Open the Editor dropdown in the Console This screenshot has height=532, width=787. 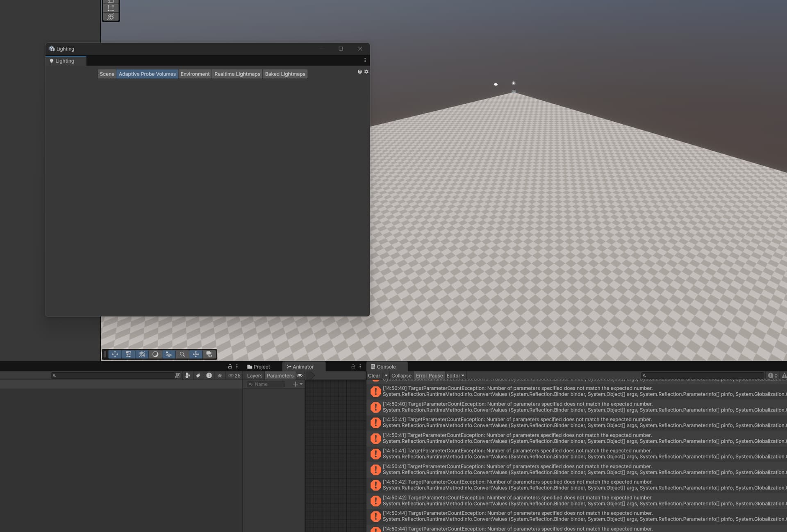(455, 375)
